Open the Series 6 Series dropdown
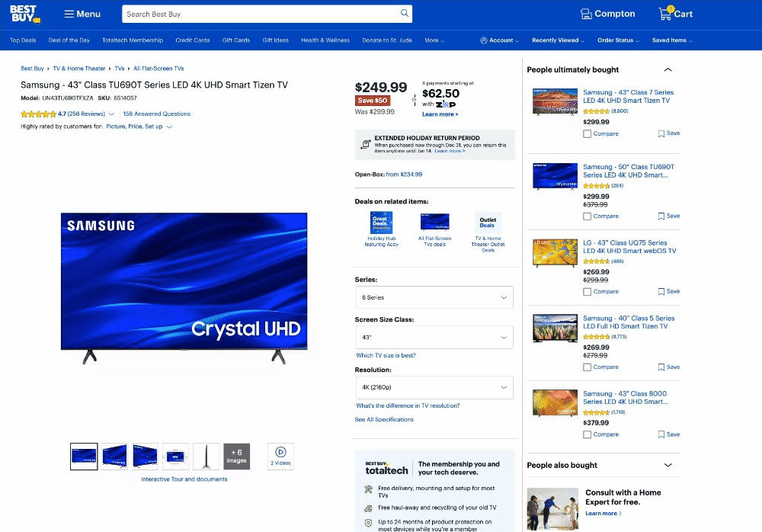The width and height of the screenshot is (762, 532). point(434,297)
